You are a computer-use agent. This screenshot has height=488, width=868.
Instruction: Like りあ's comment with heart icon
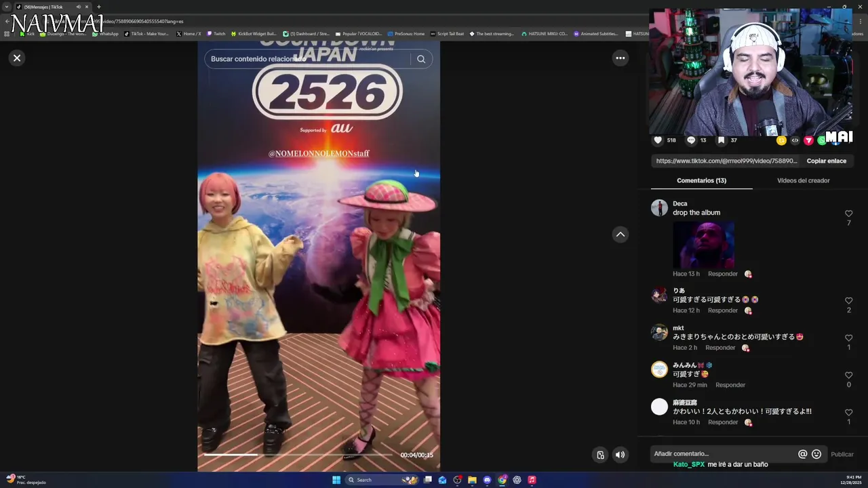pos(848,300)
